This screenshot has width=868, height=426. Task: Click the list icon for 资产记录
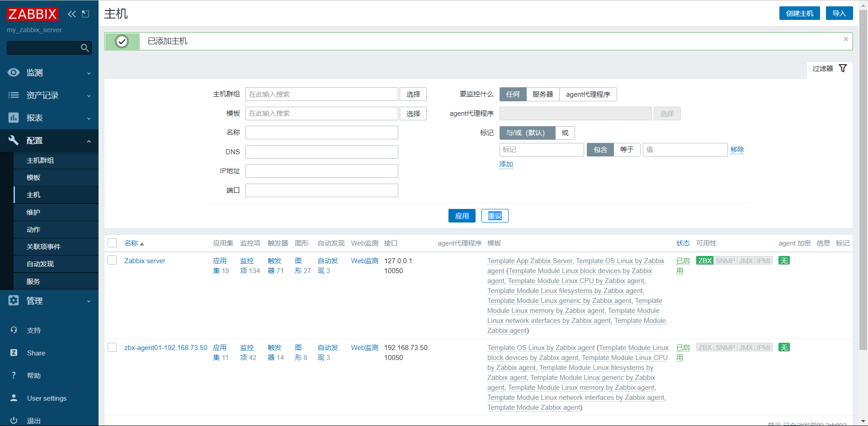coord(14,95)
